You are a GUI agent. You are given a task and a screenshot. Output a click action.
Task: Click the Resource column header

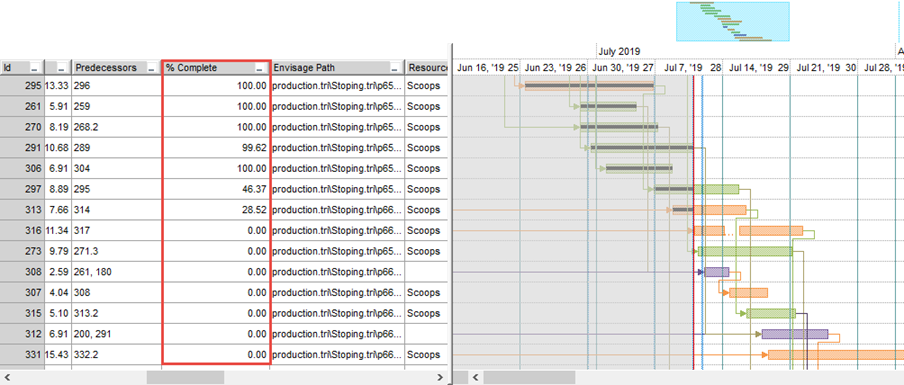coord(427,68)
